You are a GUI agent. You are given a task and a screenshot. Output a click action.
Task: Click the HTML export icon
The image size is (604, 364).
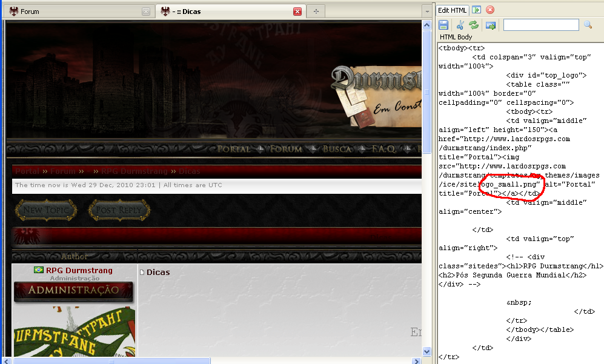[x=491, y=25]
